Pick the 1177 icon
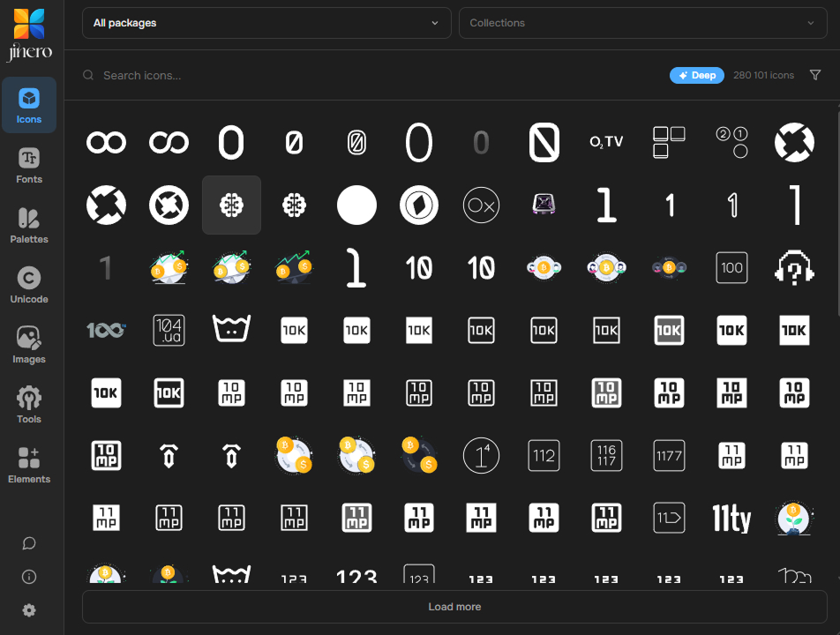This screenshot has width=840, height=635. click(669, 456)
